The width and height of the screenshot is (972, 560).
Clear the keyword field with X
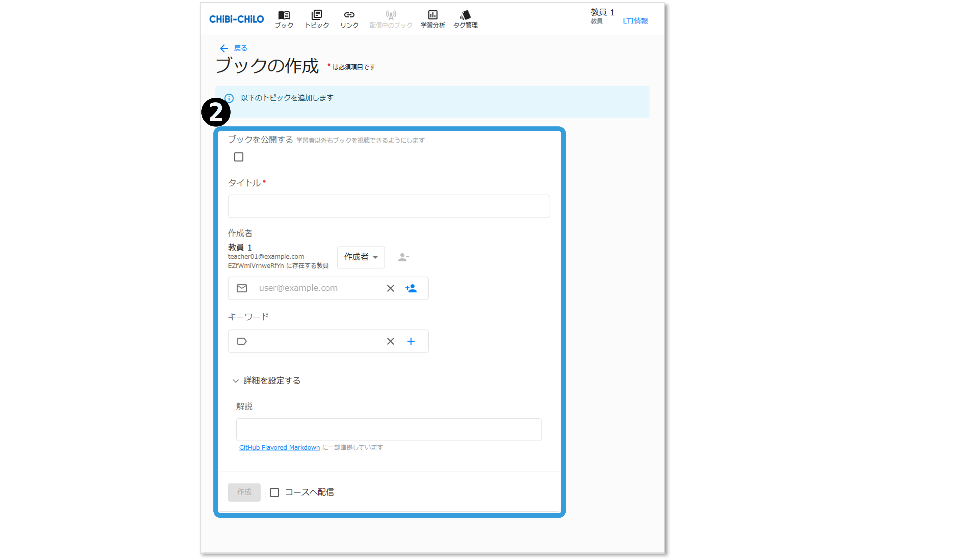tap(390, 341)
